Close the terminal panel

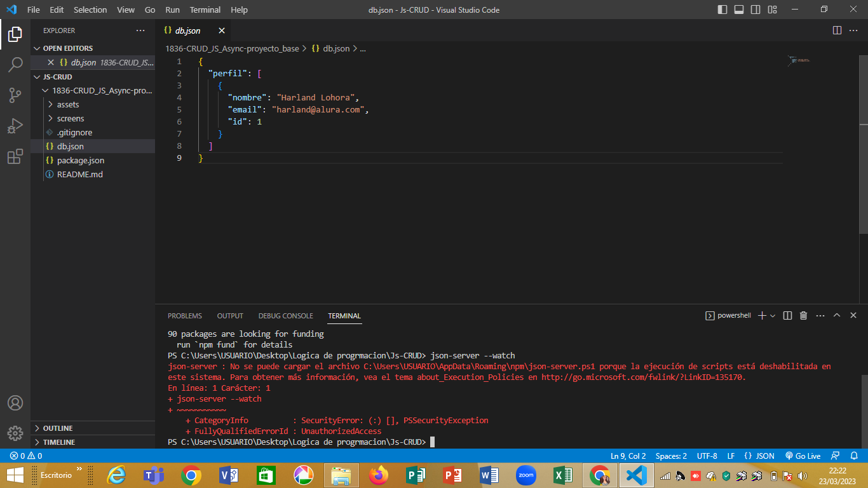click(x=853, y=316)
